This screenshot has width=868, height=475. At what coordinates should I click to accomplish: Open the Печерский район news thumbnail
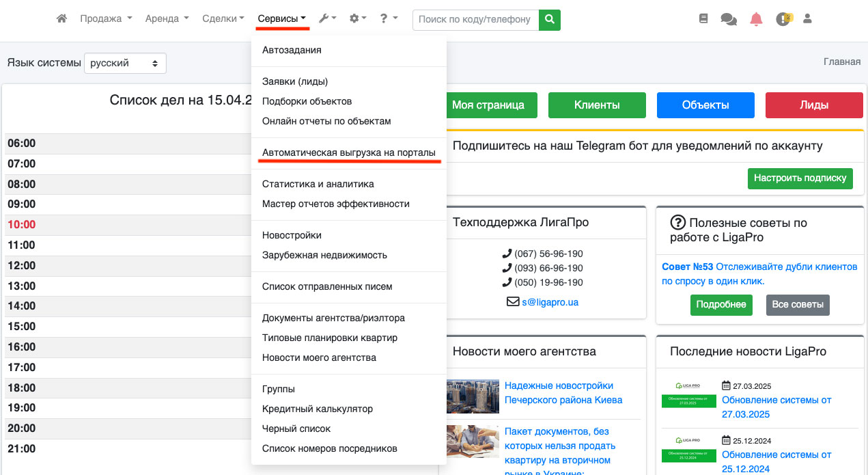tap(473, 396)
